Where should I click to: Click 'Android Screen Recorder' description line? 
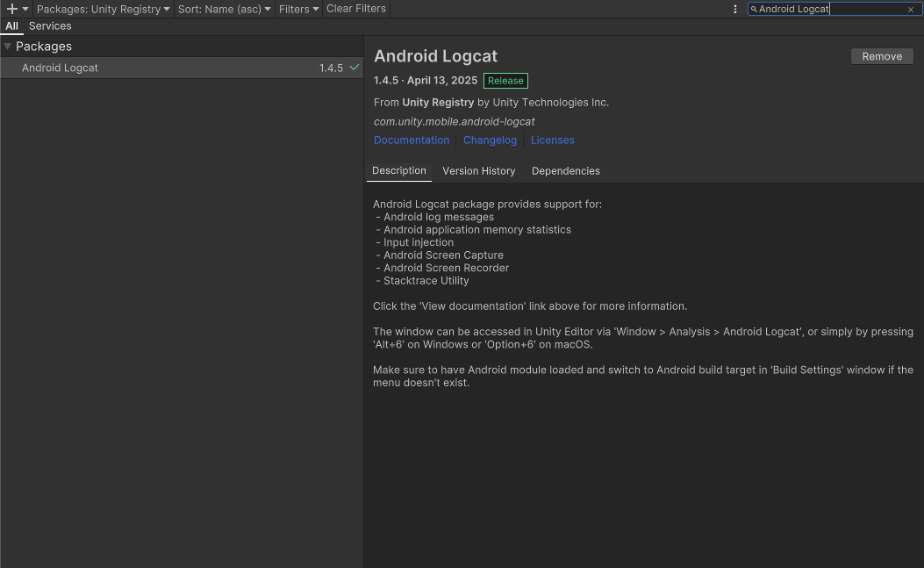pos(442,268)
